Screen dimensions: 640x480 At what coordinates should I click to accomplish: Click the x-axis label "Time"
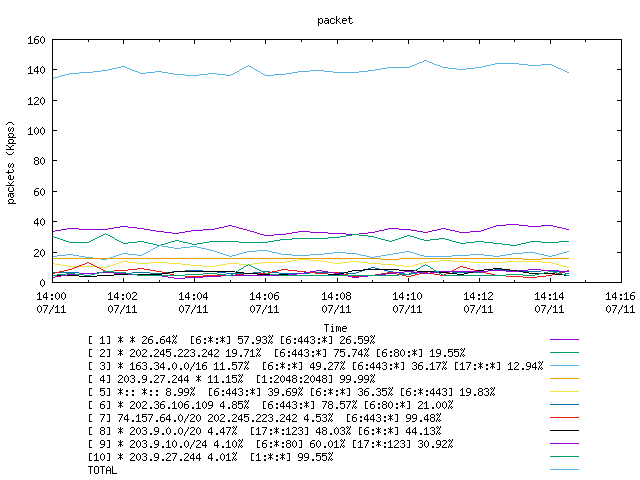coord(335,328)
